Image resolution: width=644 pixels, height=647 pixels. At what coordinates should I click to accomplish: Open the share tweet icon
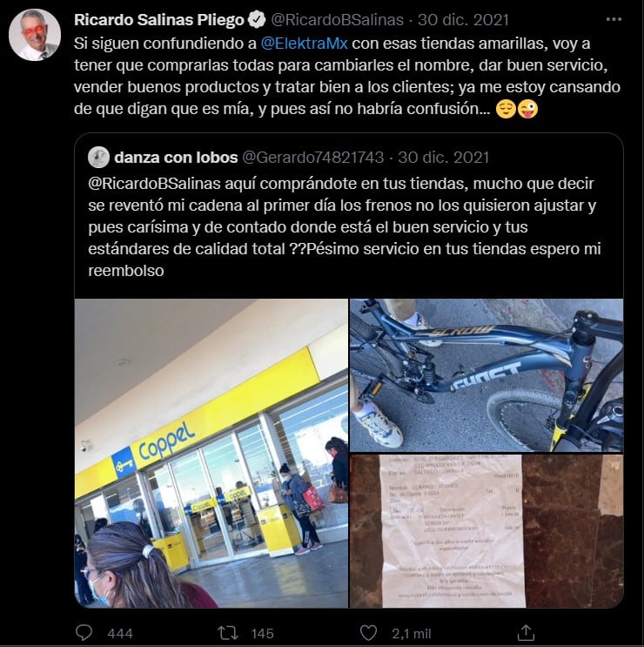point(525,631)
